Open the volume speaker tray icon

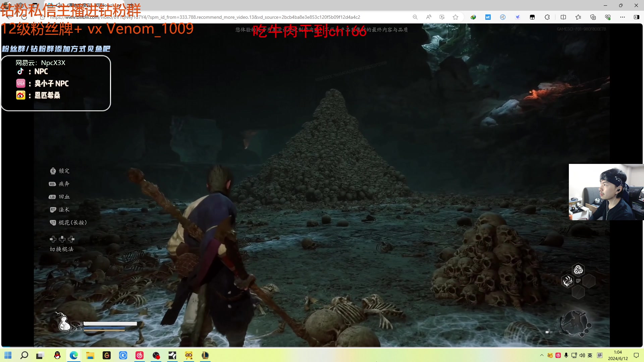pyautogui.click(x=582, y=355)
